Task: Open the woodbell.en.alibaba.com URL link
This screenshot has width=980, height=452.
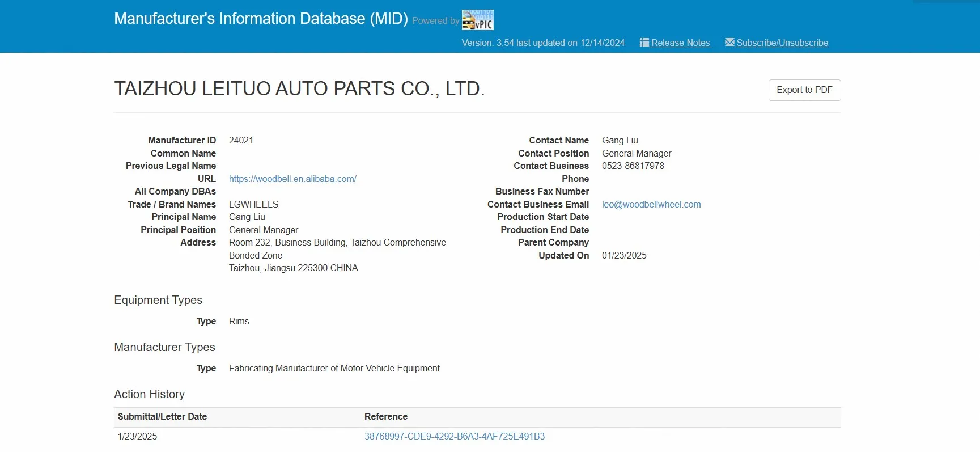Action: coord(292,179)
